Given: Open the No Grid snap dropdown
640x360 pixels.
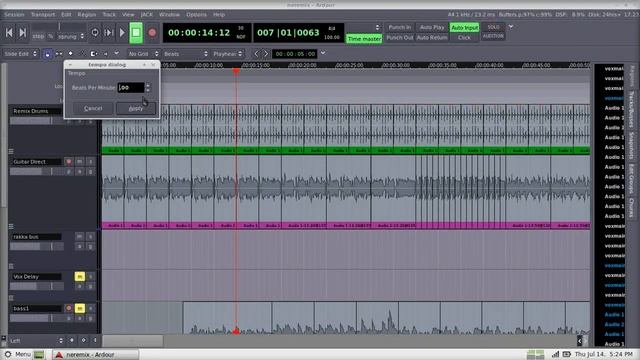Looking at the screenshot, I should 143,54.
